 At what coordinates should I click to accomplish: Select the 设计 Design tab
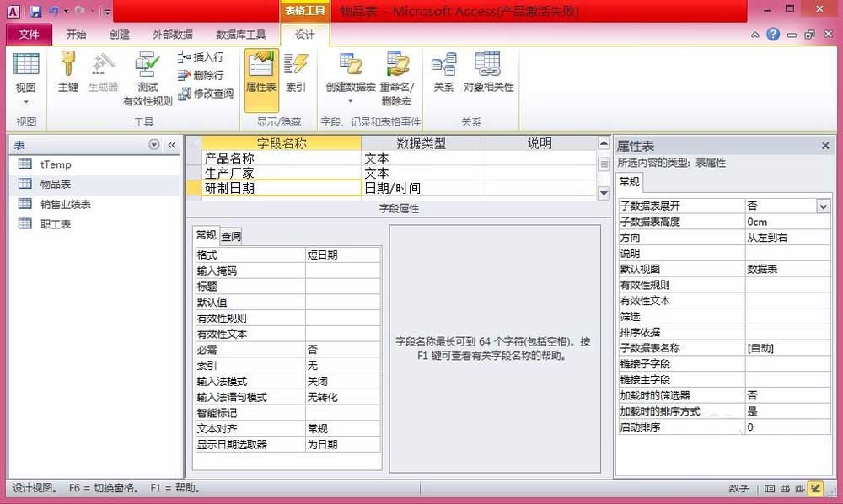(305, 35)
